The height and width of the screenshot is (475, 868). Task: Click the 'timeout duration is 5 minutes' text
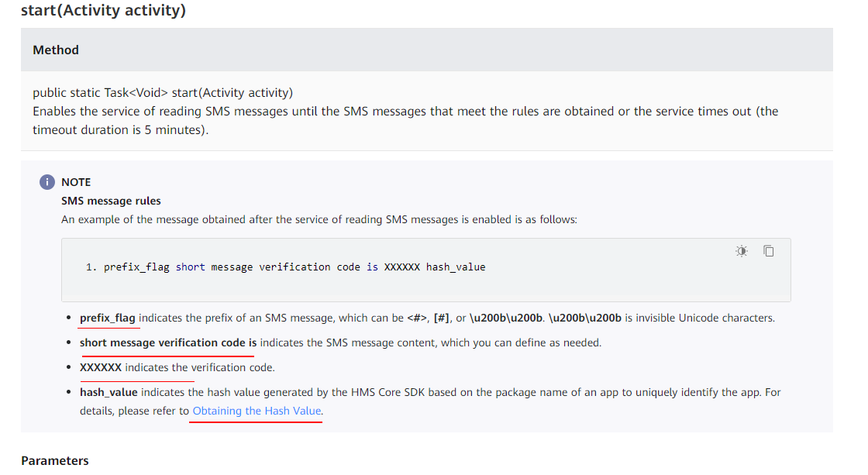point(119,130)
